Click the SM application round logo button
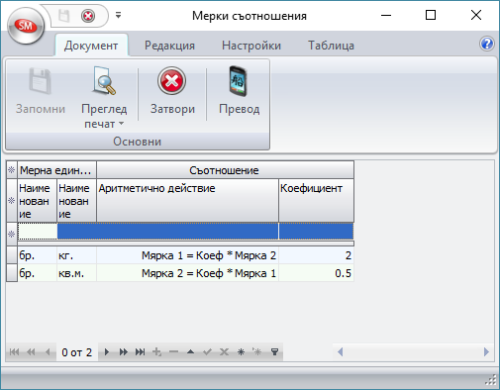 (x=26, y=26)
